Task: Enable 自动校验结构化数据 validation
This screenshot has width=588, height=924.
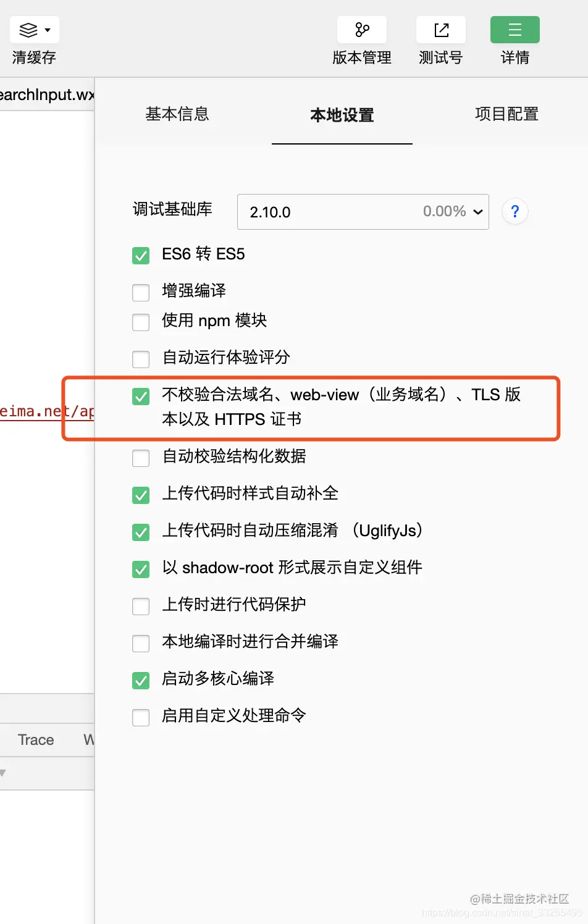Action: coord(140,458)
